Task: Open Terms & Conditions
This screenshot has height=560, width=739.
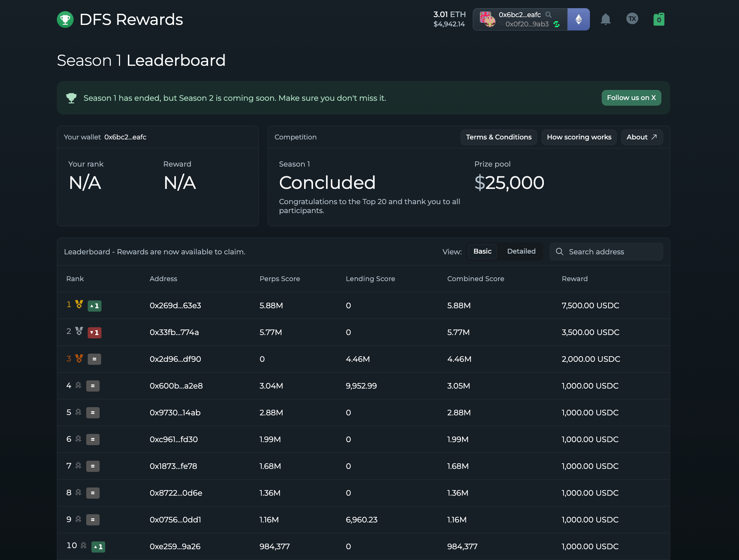Action: point(498,137)
